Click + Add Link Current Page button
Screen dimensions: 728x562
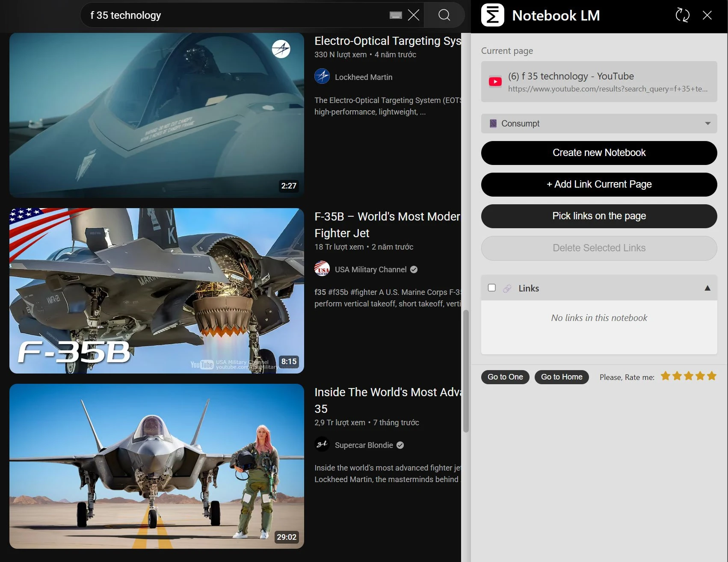(599, 184)
